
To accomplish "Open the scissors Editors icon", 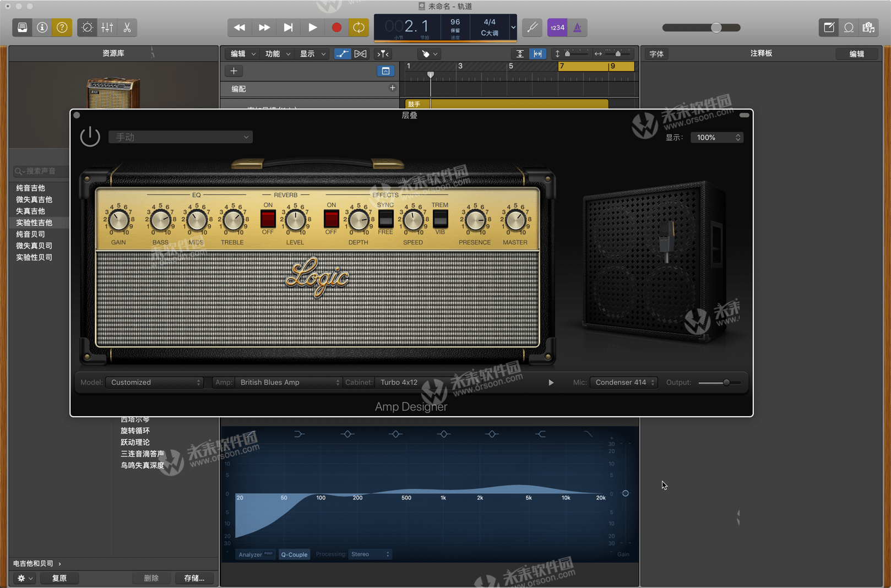I will point(127,28).
